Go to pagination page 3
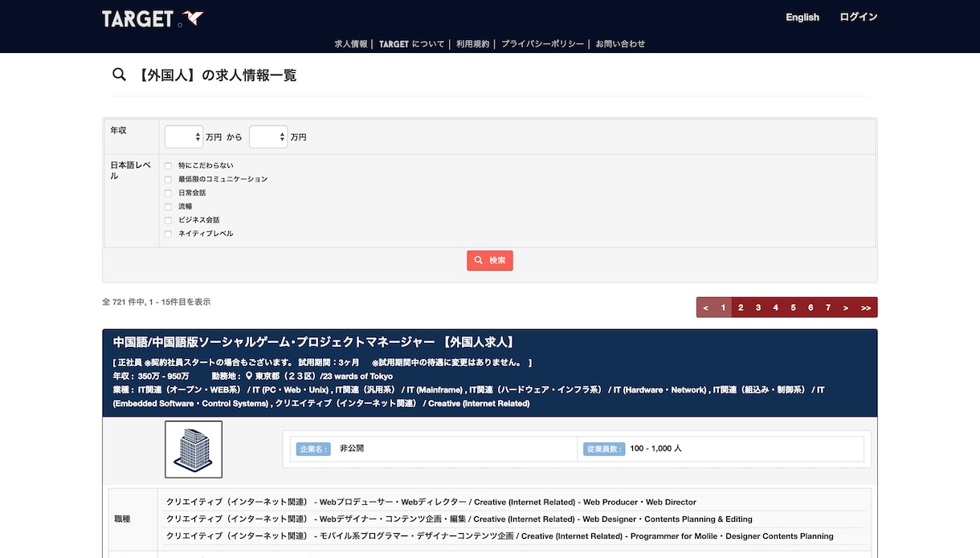 coord(758,308)
